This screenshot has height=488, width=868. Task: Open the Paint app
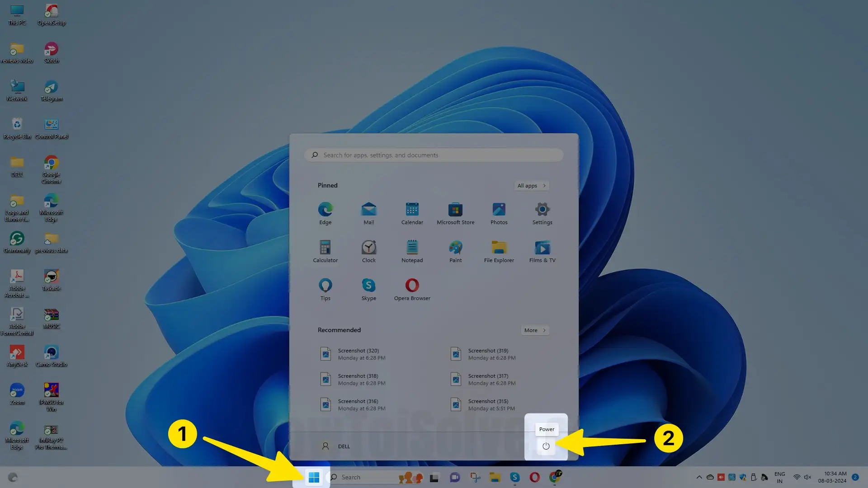coord(456,252)
